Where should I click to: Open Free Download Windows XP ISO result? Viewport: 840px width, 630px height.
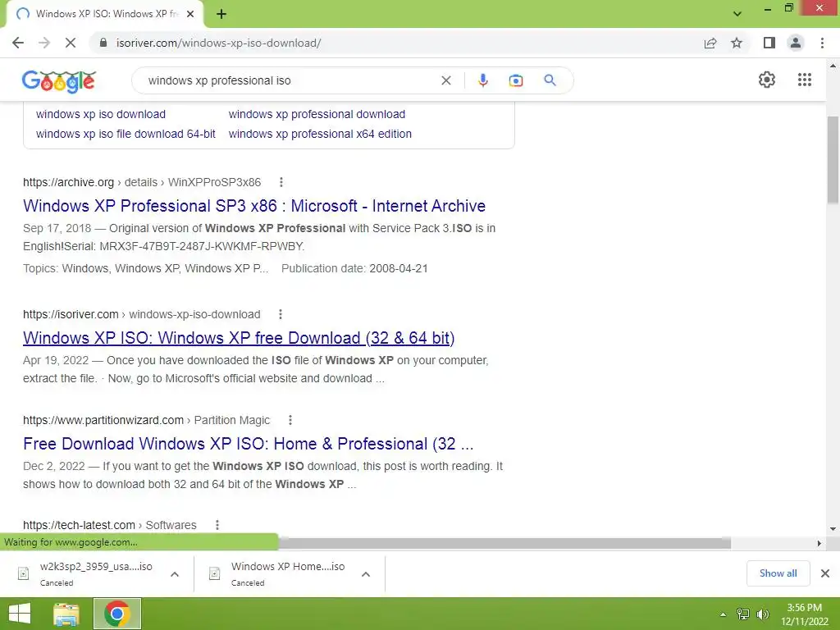[x=249, y=444]
